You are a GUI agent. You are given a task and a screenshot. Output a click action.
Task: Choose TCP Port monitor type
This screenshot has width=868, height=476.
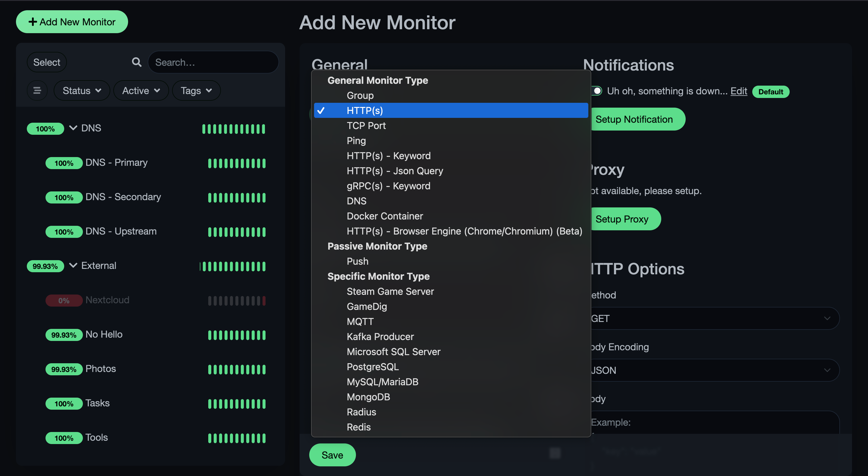[x=366, y=125]
